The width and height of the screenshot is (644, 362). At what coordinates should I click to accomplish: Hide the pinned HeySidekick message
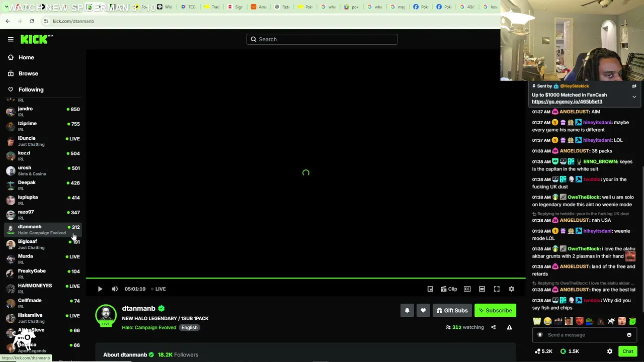[634, 86]
